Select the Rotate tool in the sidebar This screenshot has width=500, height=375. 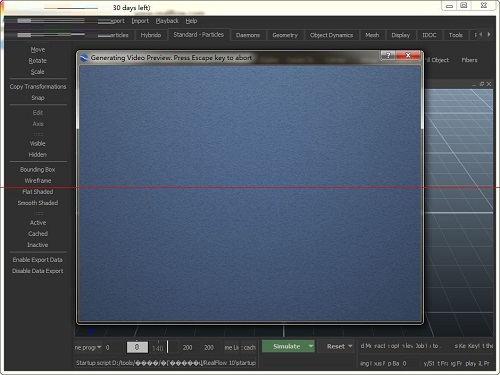coord(38,61)
